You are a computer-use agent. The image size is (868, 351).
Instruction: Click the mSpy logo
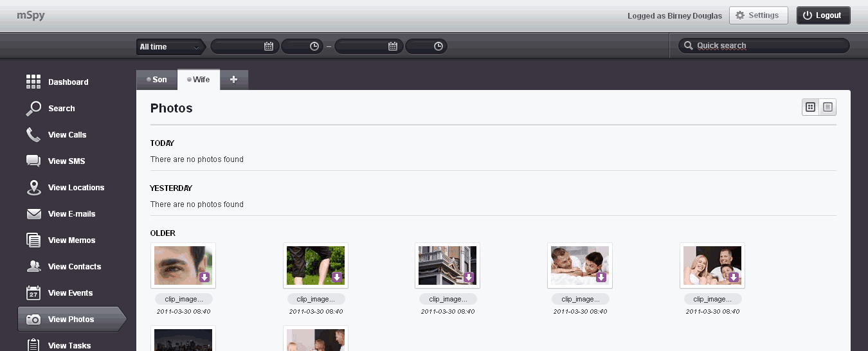coord(31,15)
